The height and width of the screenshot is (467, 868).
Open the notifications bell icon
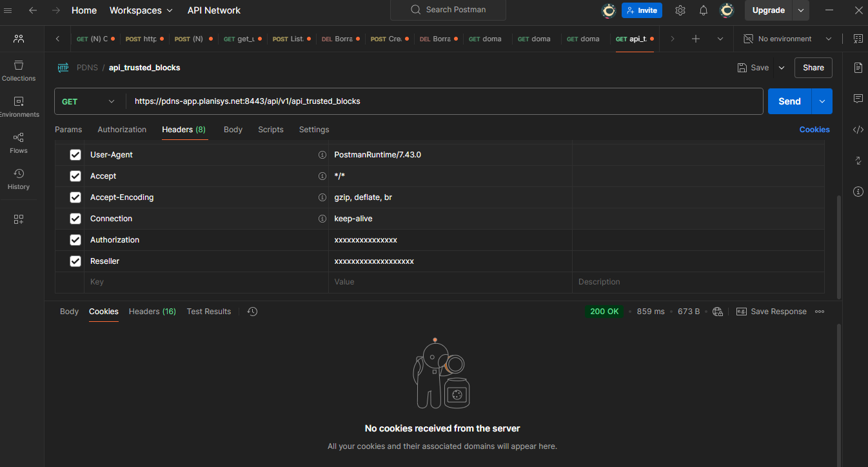(704, 10)
